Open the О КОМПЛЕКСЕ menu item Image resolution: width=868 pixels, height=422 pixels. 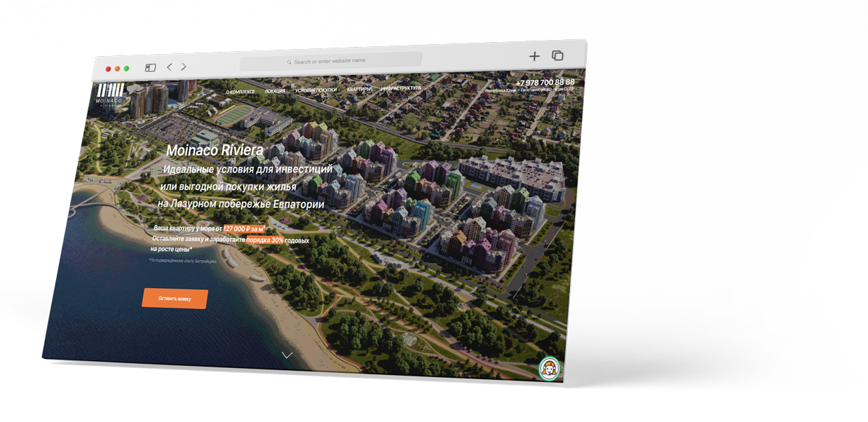click(240, 92)
